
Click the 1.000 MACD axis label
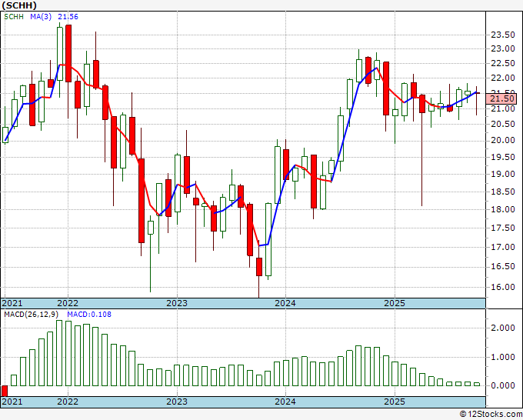(x=503, y=357)
